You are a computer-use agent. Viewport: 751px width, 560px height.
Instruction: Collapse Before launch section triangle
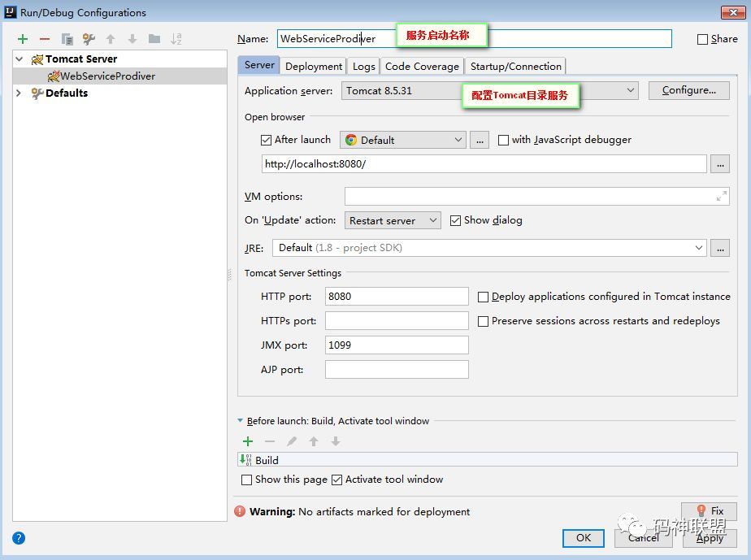240,420
